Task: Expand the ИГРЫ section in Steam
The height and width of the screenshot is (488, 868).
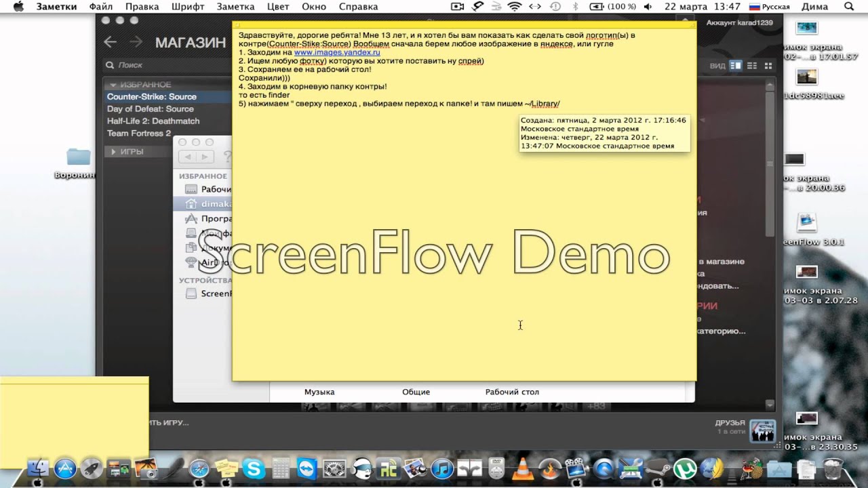Action: point(114,152)
